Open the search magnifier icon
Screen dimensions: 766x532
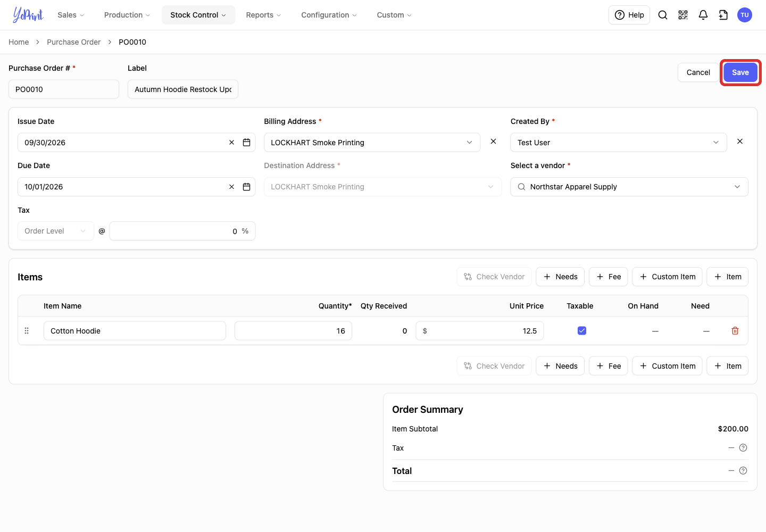point(663,15)
